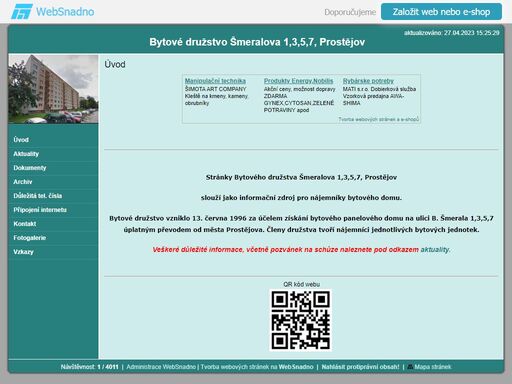Click the Doporučujeme label
The height and width of the screenshot is (384, 512).
coord(350,12)
